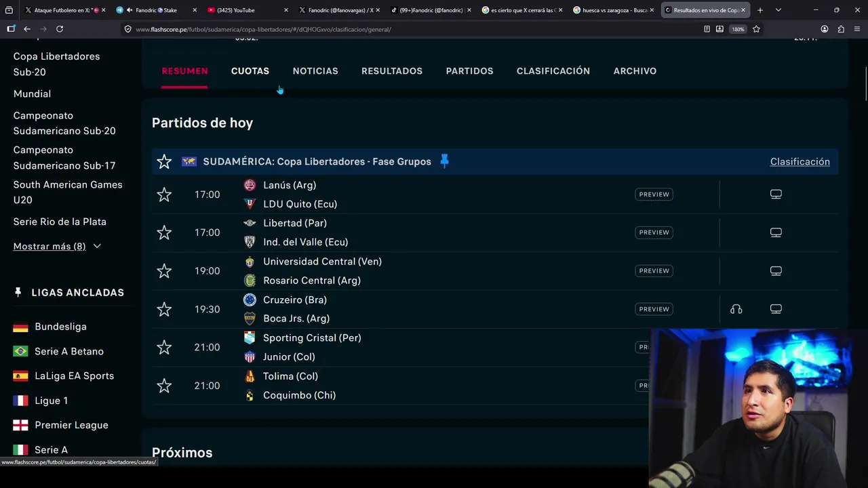Open TV icon for Universidad Central match
Viewport: 868px width, 488px height.
point(776,271)
